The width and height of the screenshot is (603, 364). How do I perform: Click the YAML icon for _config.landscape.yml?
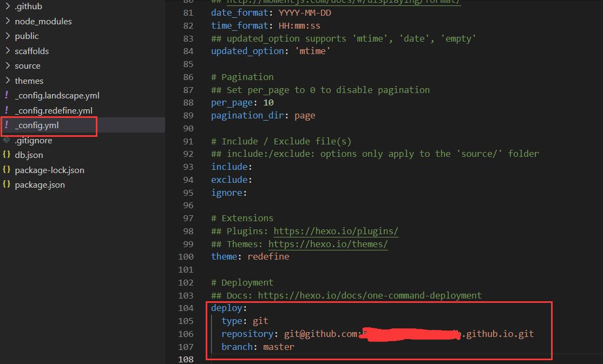pyautogui.click(x=6, y=95)
